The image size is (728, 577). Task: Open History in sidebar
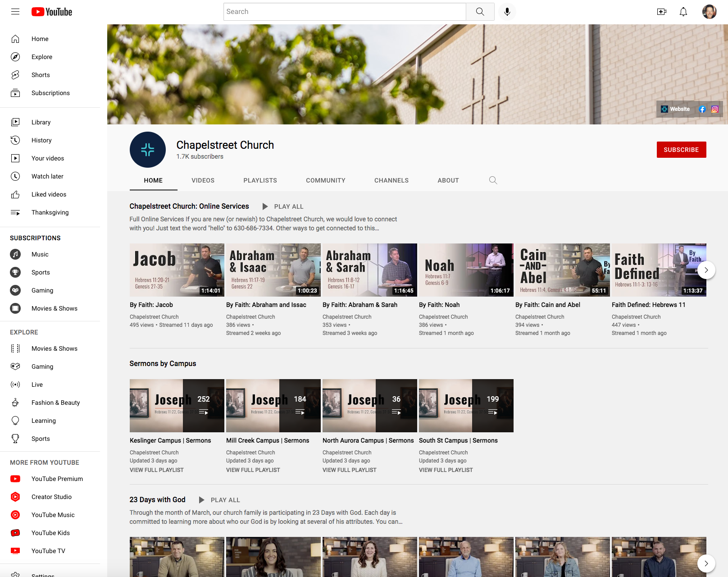pyautogui.click(x=50, y=140)
